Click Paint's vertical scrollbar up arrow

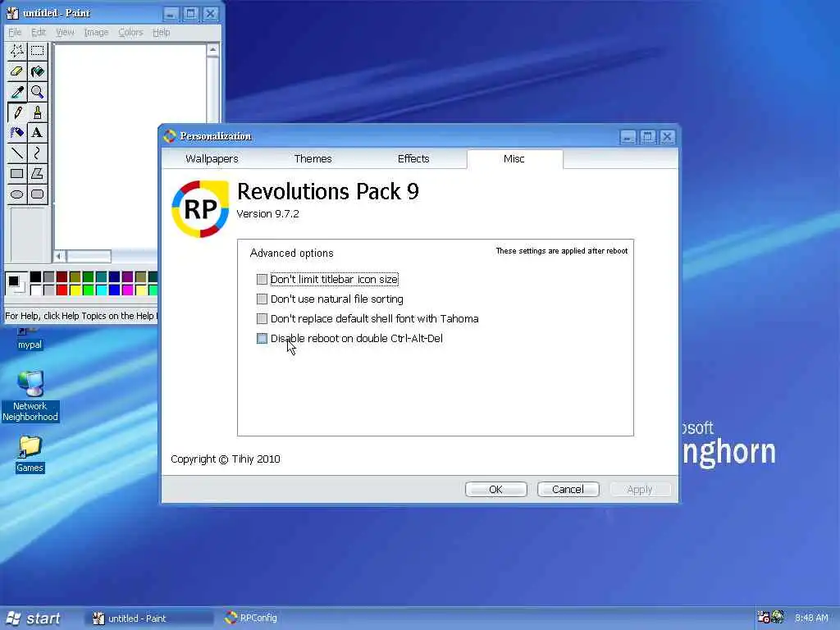[212, 50]
